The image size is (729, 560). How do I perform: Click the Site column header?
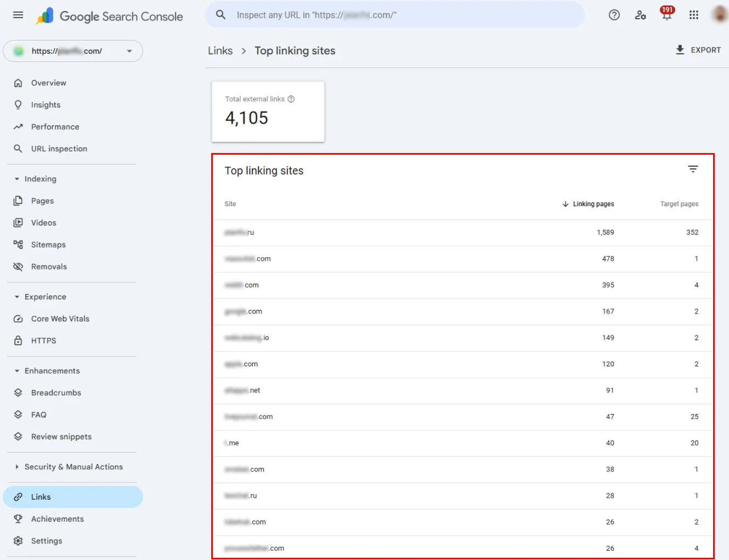point(230,204)
